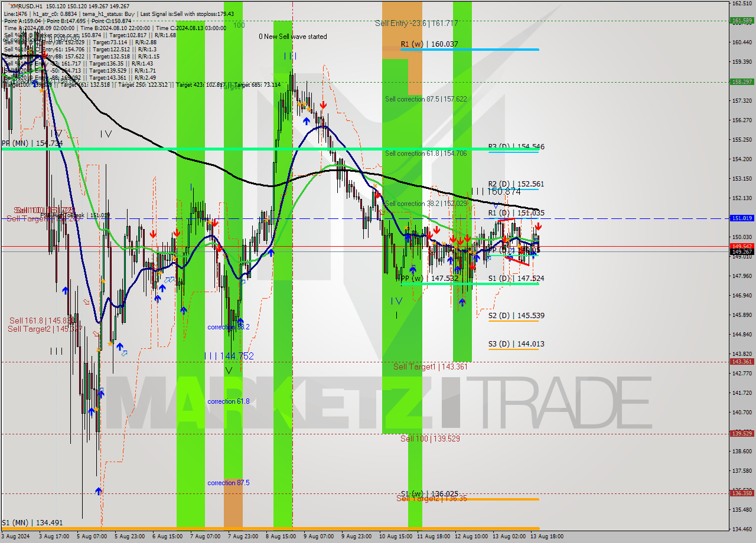Select the 'correction 38.2' blue label
756x543 pixels.
229,327
